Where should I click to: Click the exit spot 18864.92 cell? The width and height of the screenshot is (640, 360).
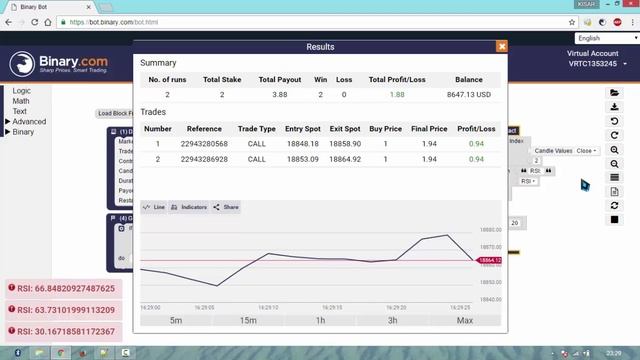click(x=345, y=159)
